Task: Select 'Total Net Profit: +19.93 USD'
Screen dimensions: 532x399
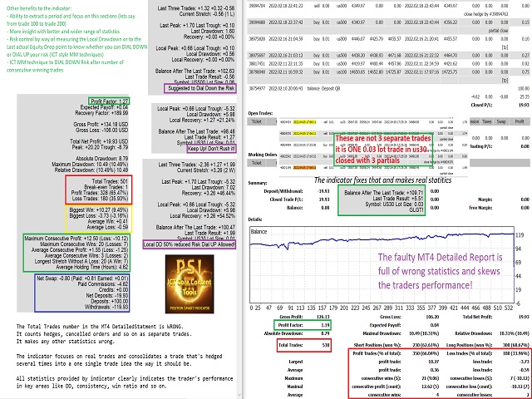Action: click(x=99, y=141)
